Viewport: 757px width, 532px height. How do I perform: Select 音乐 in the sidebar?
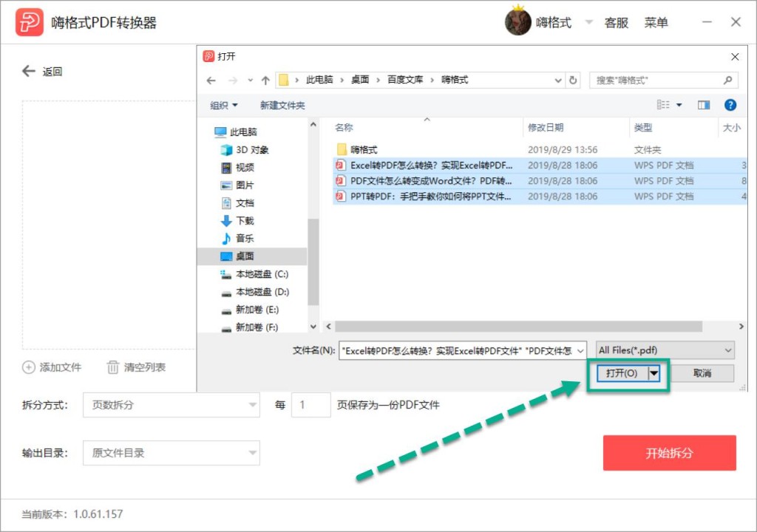pos(237,238)
